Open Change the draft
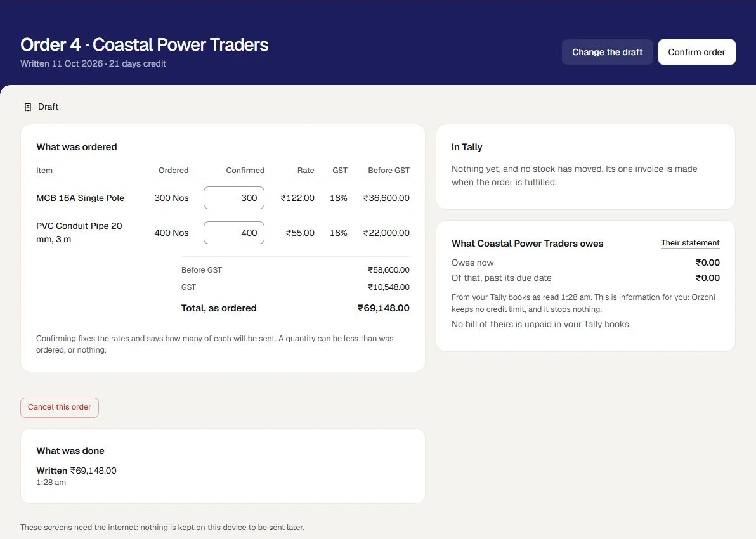Image resolution: width=756 pixels, height=539 pixels. tap(607, 52)
